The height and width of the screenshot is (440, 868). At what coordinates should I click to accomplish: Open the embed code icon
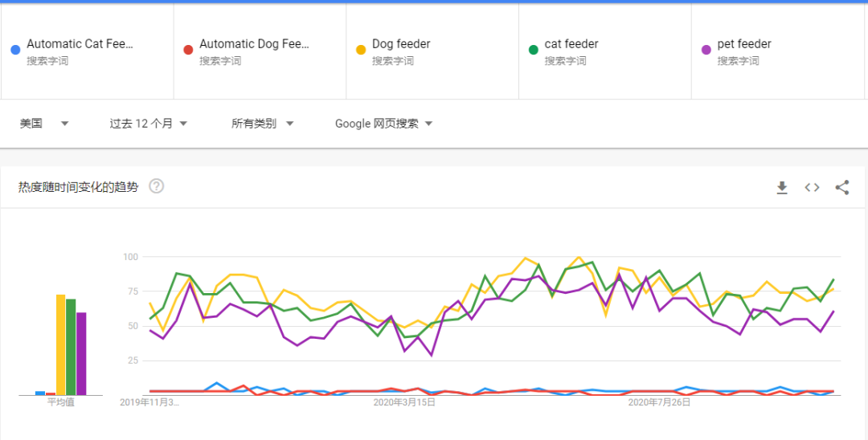click(812, 187)
